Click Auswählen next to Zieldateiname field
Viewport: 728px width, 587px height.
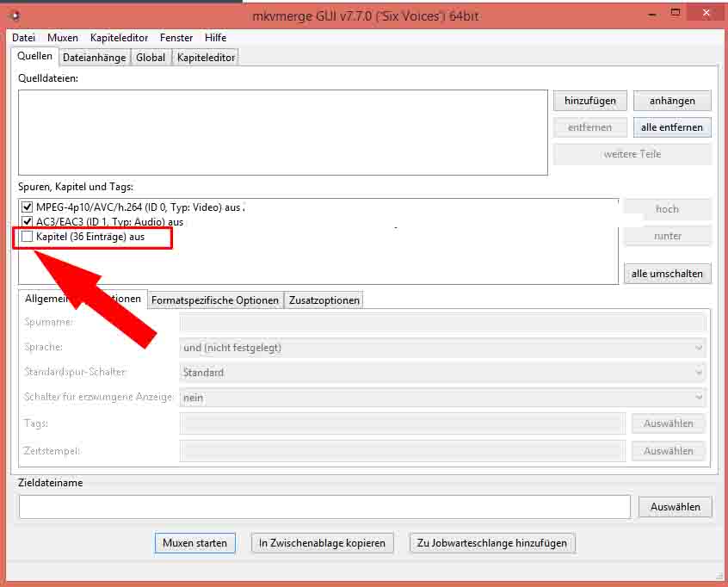pyautogui.click(x=676, y=507)
